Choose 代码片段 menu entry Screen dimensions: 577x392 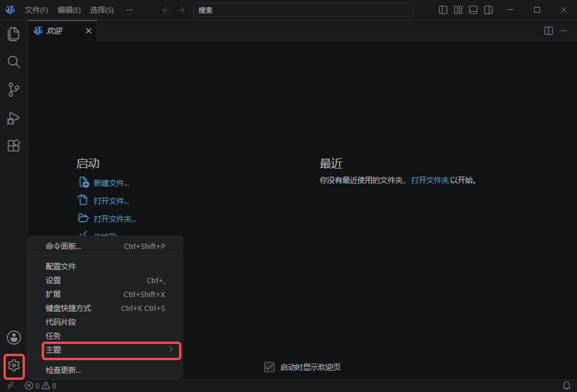(105, 322)
